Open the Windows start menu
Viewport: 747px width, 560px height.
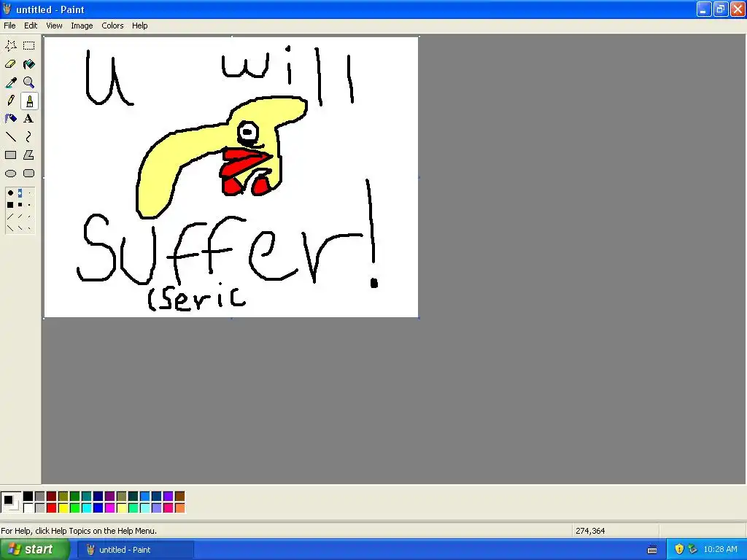coord(34,550)
